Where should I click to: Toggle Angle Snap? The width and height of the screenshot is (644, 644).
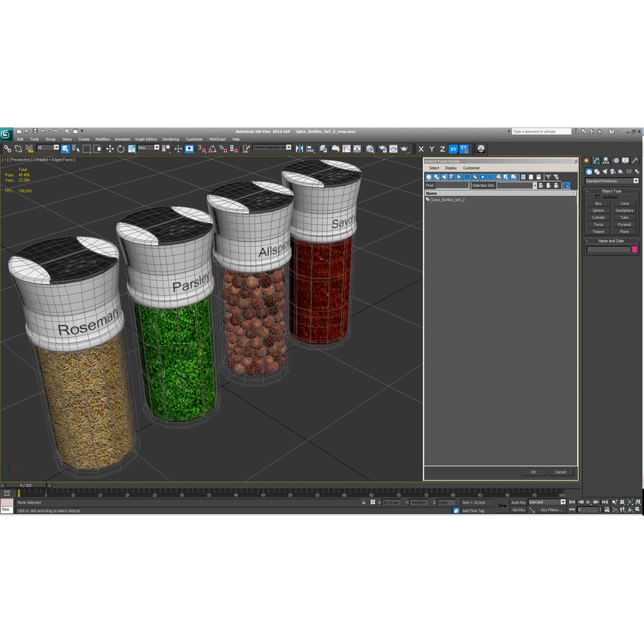coord(212,148)
